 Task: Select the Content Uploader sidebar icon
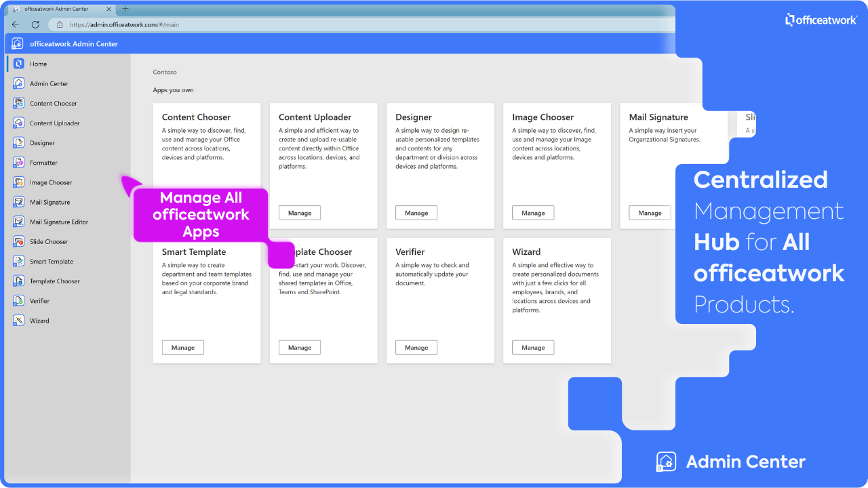click(18, 123)
